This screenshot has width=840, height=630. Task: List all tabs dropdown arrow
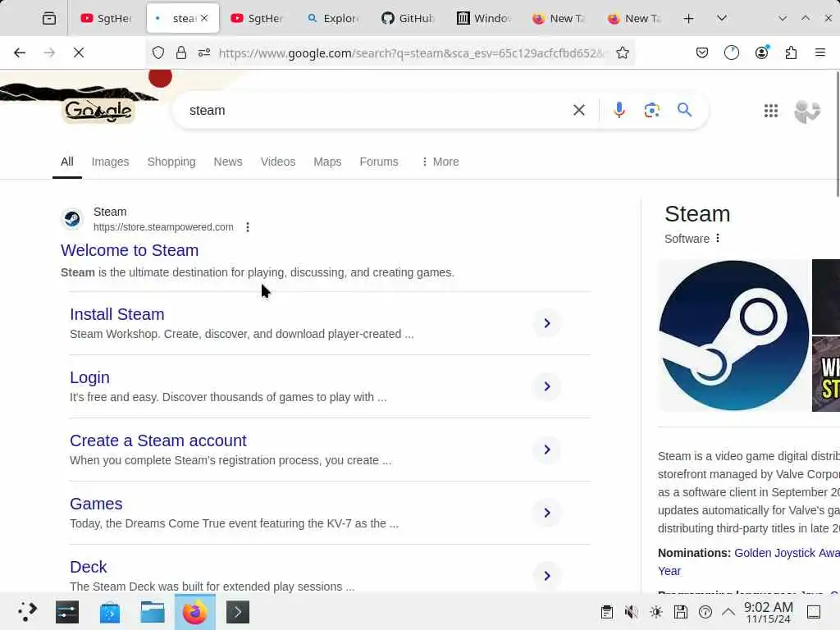722,18
